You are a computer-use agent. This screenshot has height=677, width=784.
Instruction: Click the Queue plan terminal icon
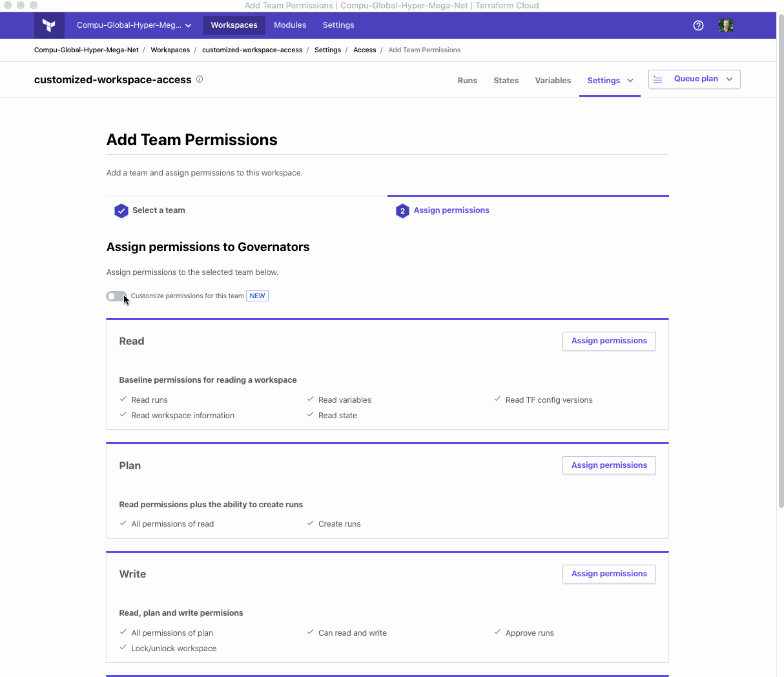[658, 79]
